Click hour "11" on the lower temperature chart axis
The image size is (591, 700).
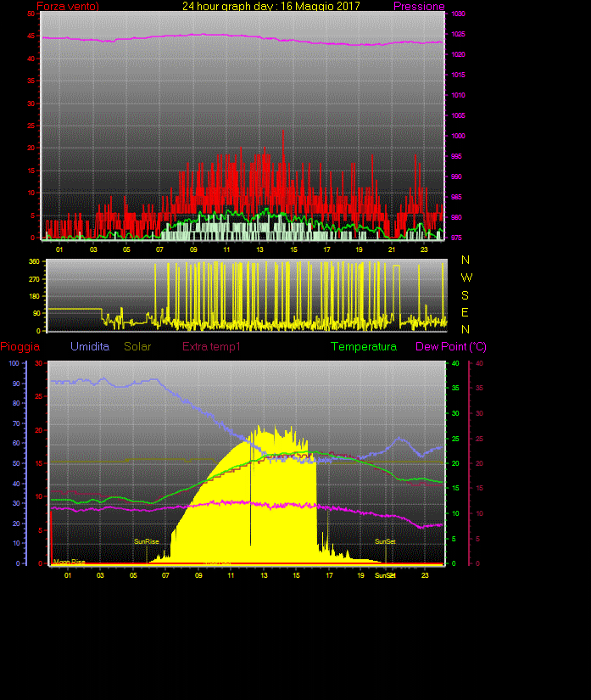[231, 575]
